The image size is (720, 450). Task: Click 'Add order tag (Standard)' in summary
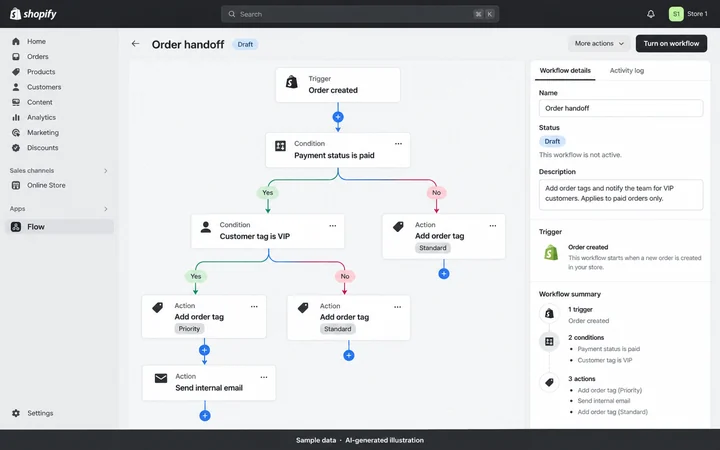[613, 412]
